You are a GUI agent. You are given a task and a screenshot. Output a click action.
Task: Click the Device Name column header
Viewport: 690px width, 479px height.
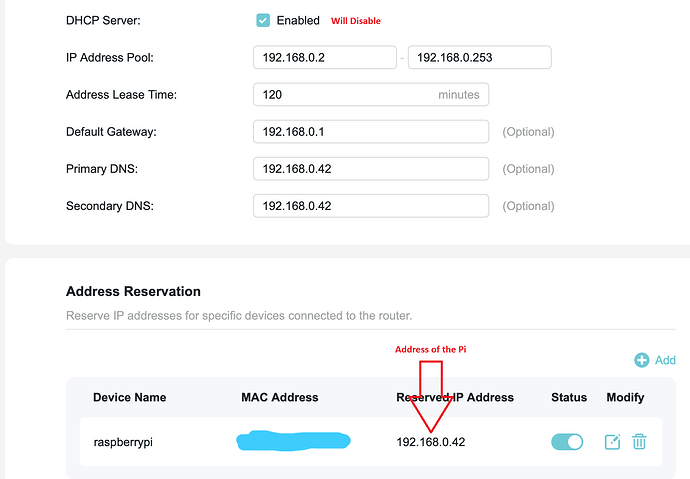131,397
